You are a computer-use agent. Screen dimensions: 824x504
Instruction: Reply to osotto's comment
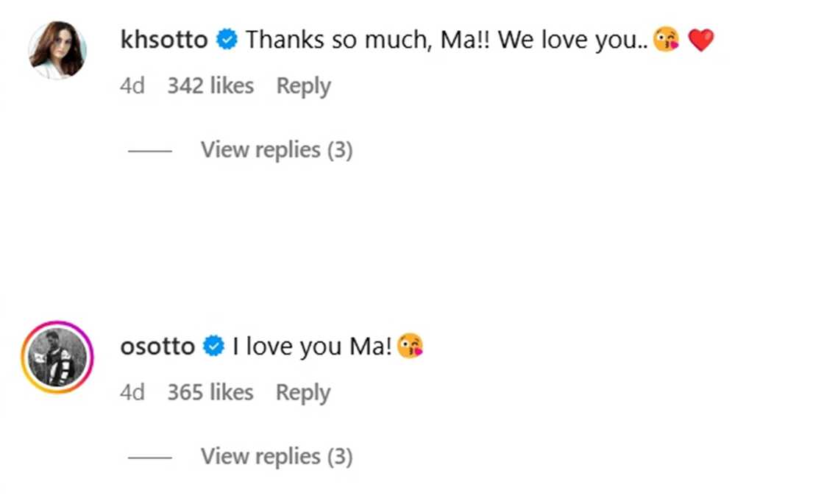pyautogui.click(x=303, y=393)
